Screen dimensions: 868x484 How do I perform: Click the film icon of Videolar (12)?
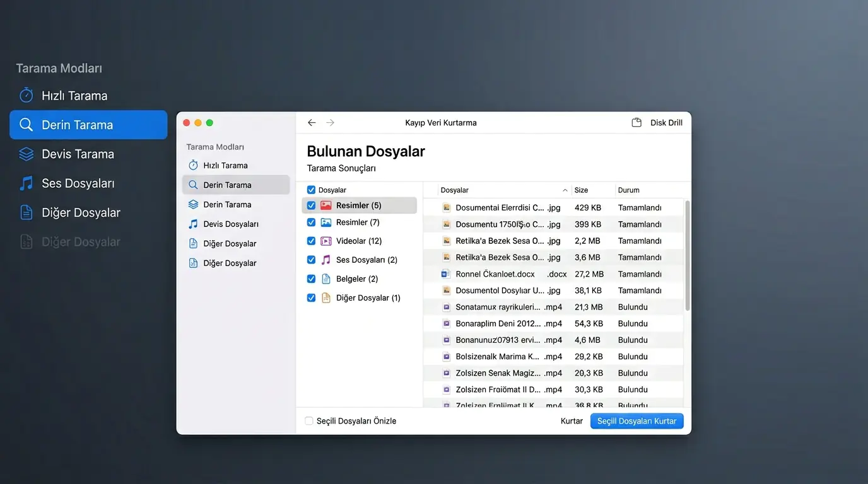coord(325,241)
